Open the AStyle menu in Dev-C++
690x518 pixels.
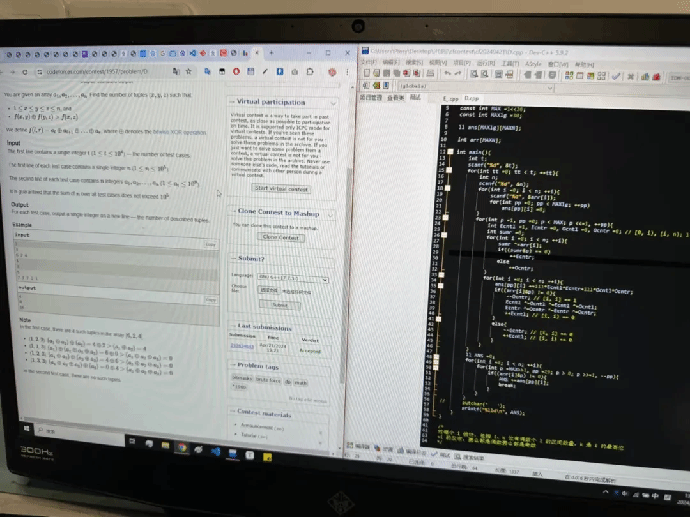click(533, 64)
